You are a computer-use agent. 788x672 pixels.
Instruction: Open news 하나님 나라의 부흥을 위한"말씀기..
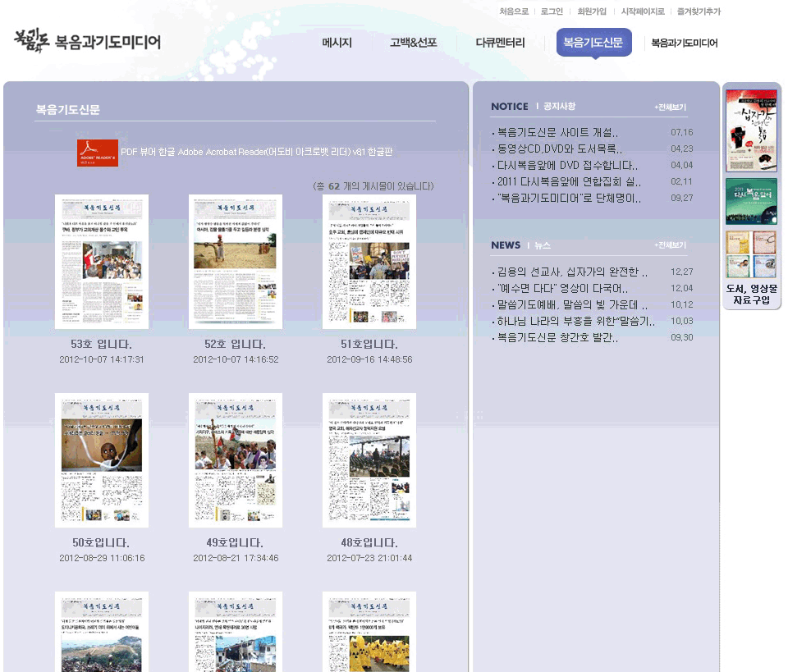576,321
